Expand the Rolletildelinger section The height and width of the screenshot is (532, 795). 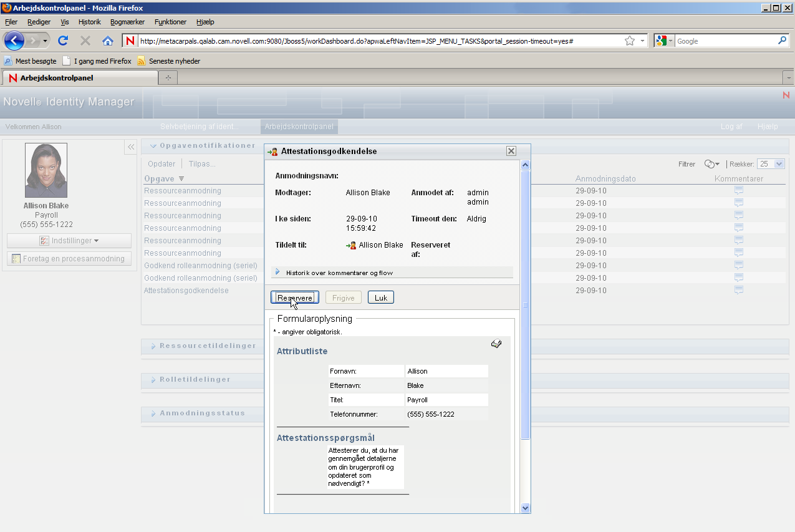(x=153, y=379)
